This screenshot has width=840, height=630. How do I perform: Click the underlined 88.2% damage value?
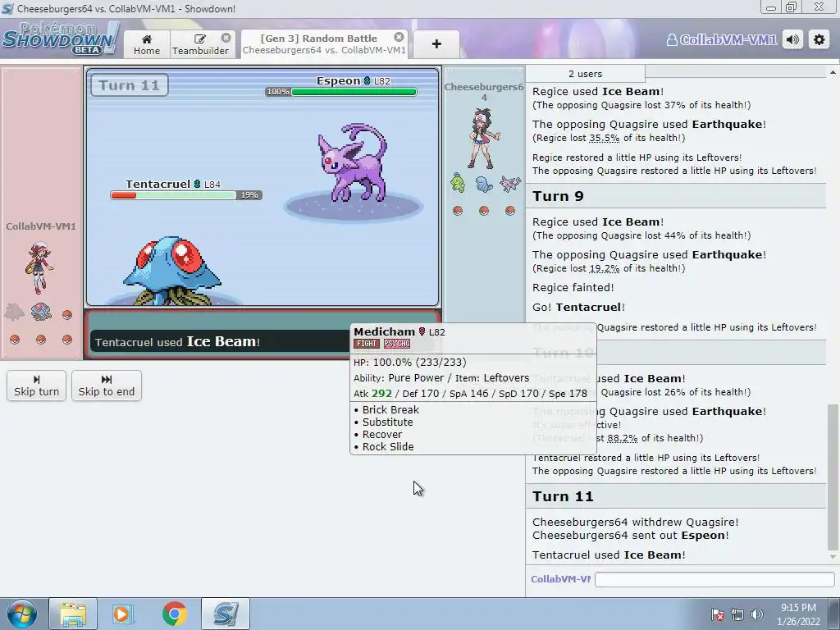[x=622, y=438]
